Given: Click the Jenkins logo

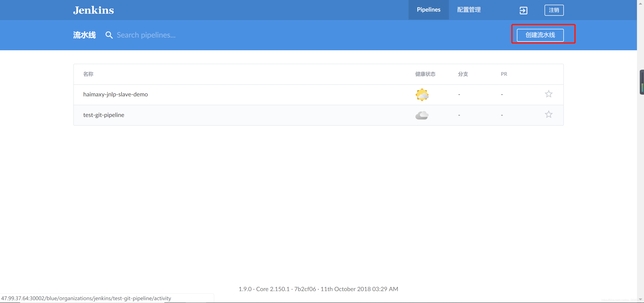Looking at the screenshot, I should [x=93, y=10].
